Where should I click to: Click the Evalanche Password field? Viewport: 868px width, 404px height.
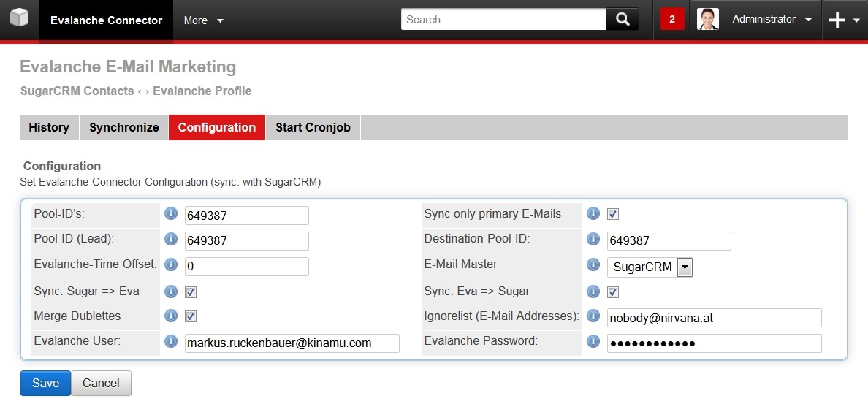pyautogui.click(x=714, y=343)
